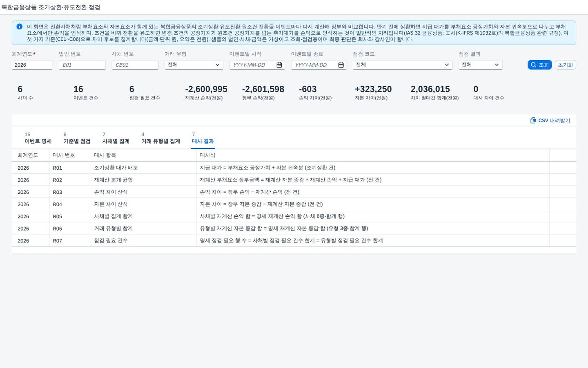Click the 차이 절대값 합계 value 2,036,015
The image size is (588, 368).
[x=430, y=89]
